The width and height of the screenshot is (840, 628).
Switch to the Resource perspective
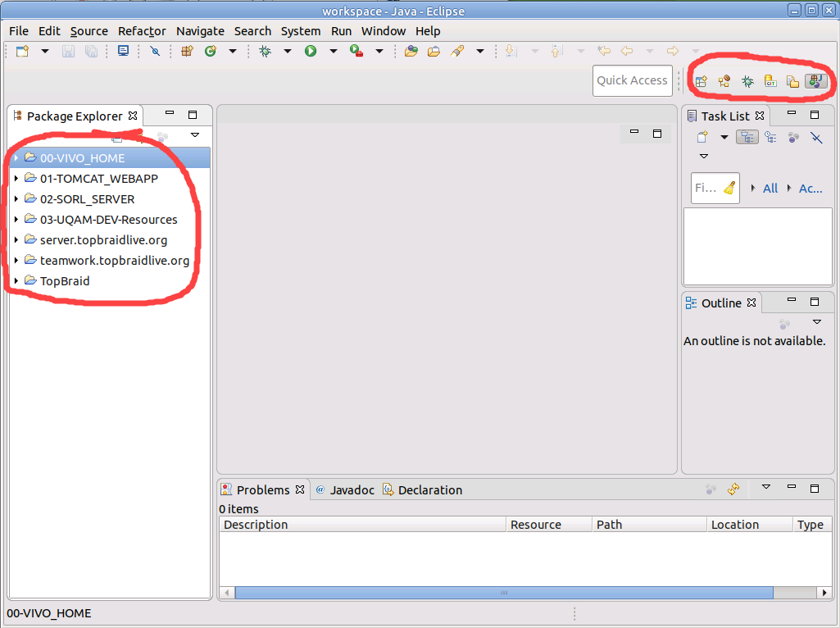792,81
